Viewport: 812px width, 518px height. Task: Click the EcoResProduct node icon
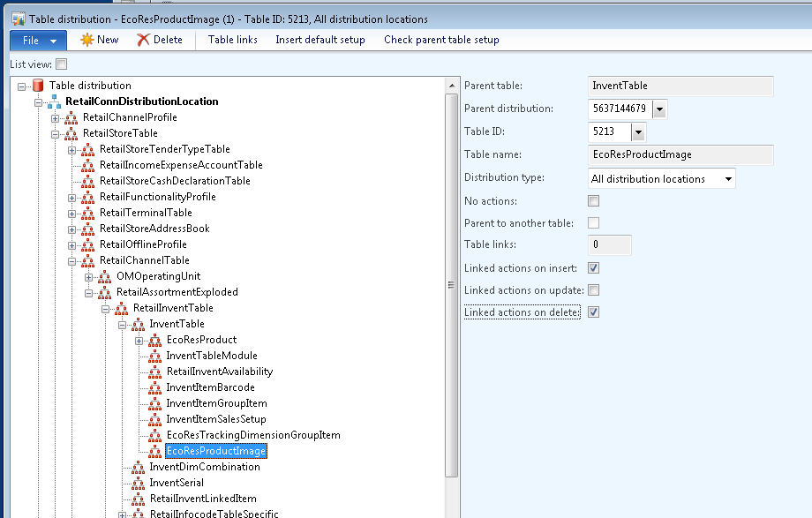coord(154,341)
